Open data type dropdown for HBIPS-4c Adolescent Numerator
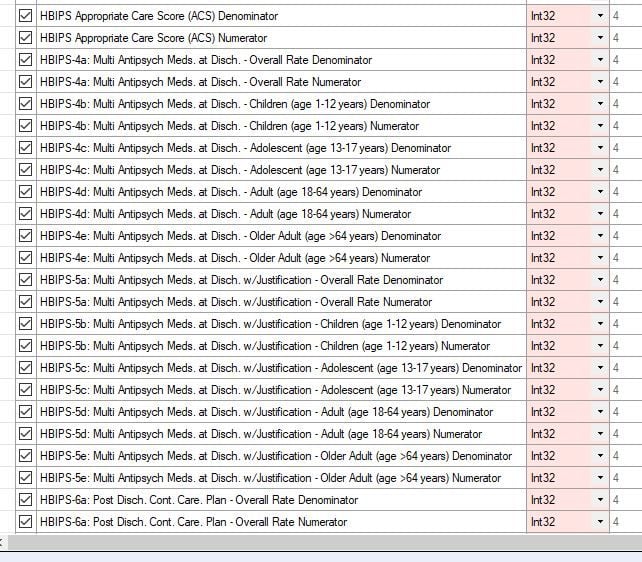Image resolution: width=642 pixels, height=562 pixels. tap(600, 170)
